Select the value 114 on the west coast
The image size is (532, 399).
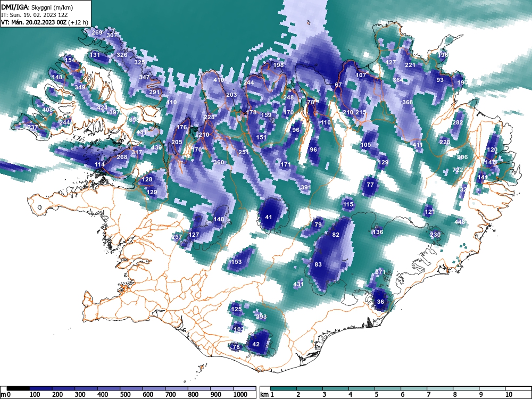[99, 164]
